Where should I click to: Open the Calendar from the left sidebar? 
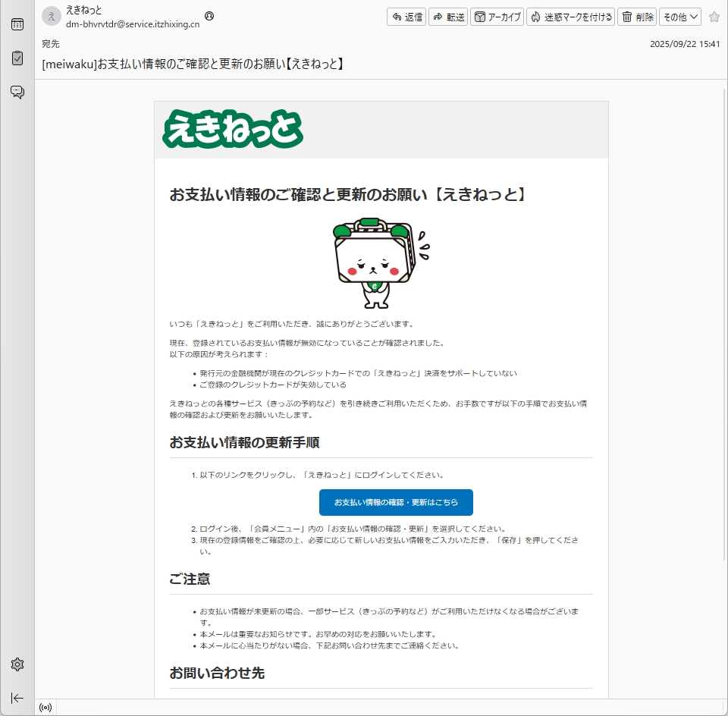pos(17,24)
